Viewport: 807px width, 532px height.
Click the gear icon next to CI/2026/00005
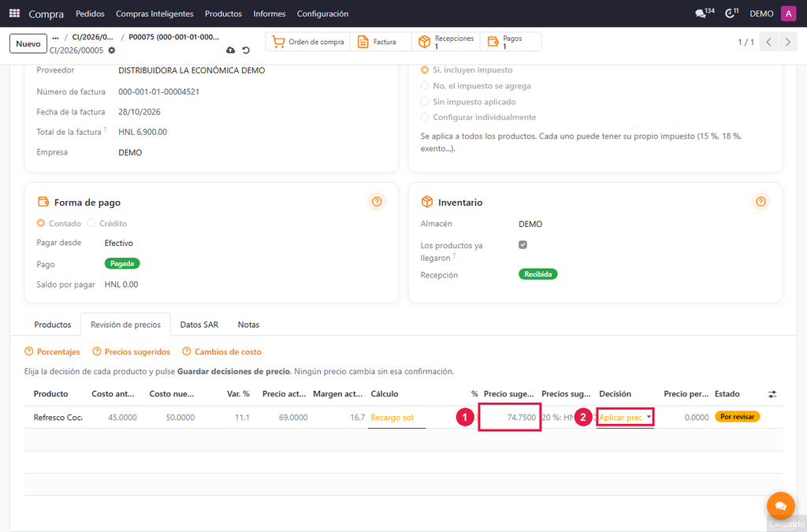[112, 50]
